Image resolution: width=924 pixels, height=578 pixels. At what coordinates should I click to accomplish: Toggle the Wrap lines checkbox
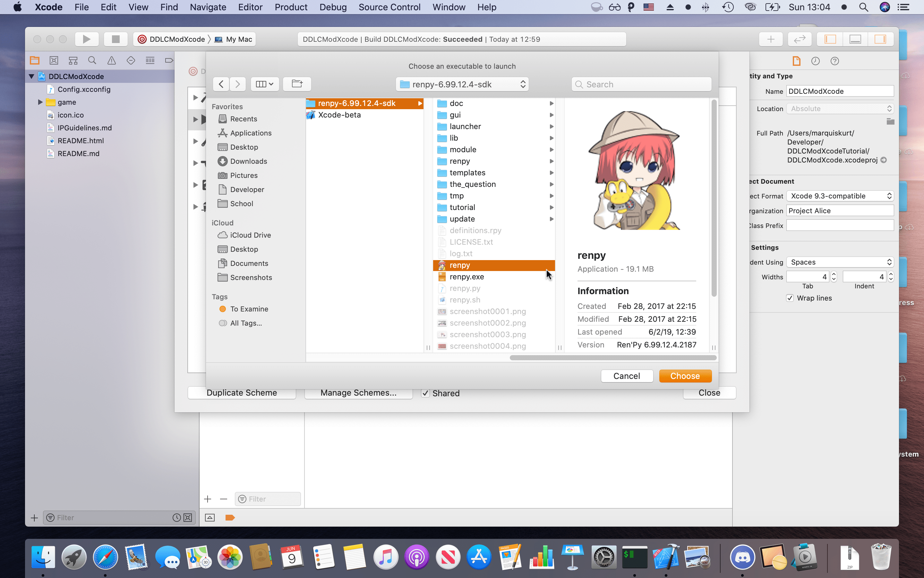pos(790,298)
